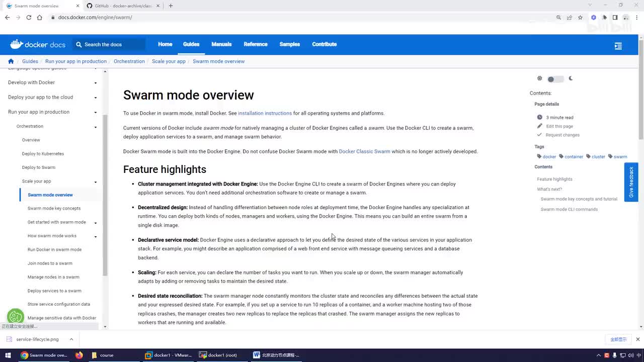Open the Manuals menu item
Image resolution: width=644 pixels, height=362 pixels.
coord(221,44)
